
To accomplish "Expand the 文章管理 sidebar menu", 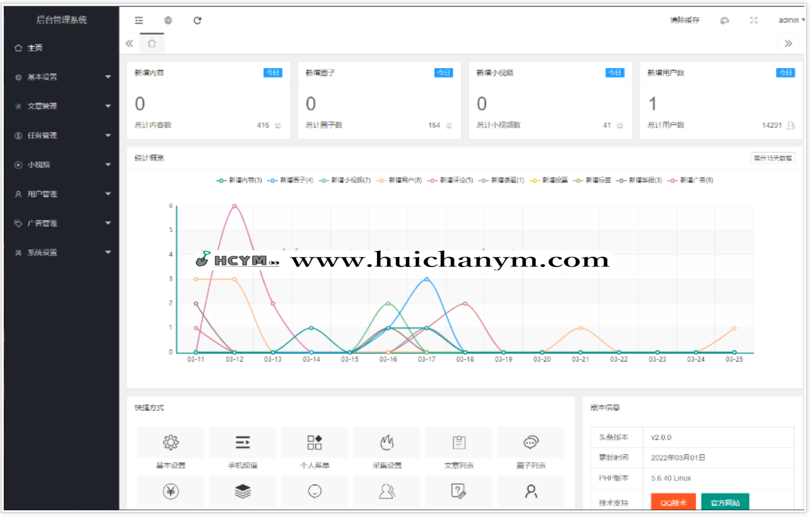I will (x=61, y=106).
